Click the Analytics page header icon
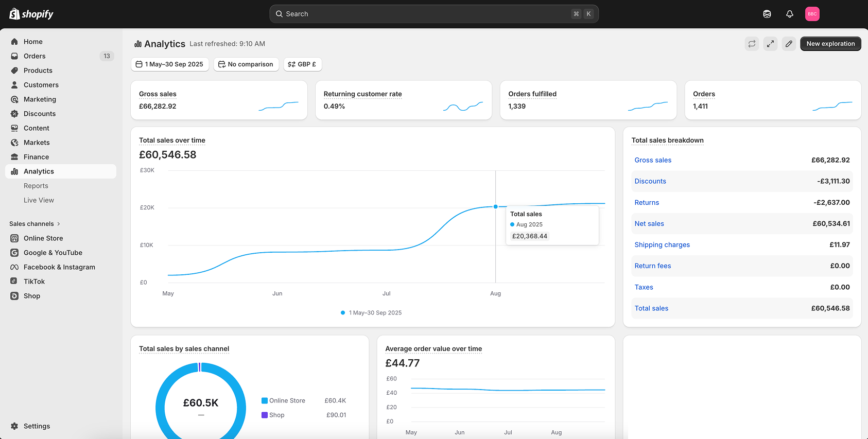The height and width of the screenshot is (439, 868). [x=138, y=44]
